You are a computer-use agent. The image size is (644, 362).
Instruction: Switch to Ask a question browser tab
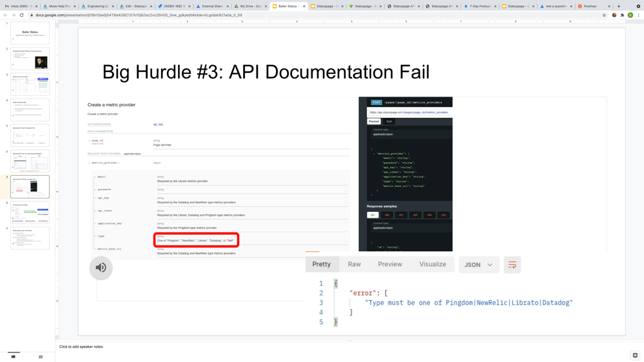[556, 6]
